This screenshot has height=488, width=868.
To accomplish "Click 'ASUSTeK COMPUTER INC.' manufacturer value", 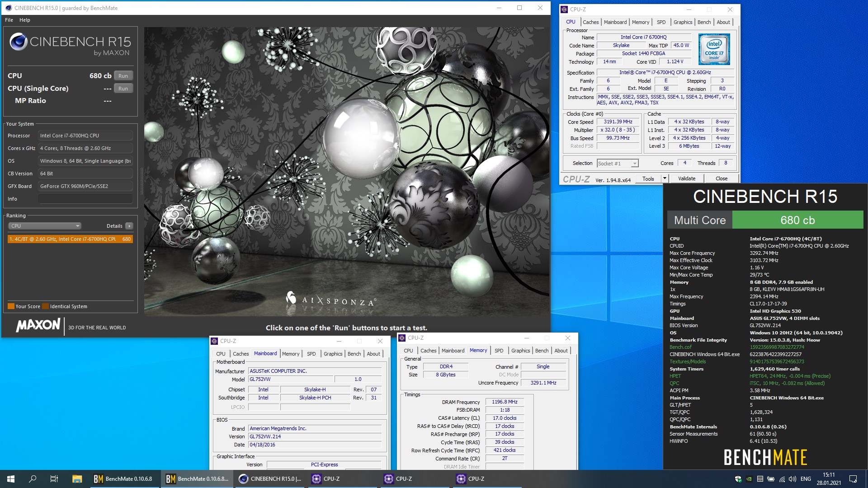I will [x=315, y=371].
